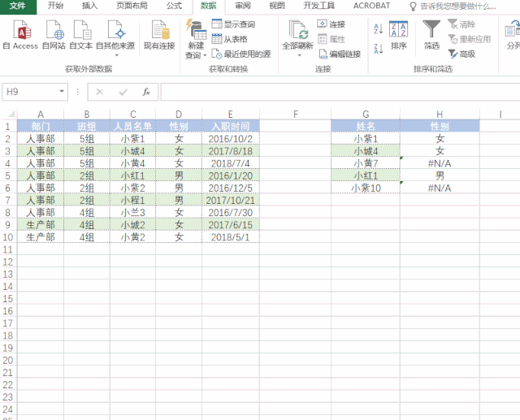520x420 pixels.
Task: Open the 文件 file tab
Action: point(18,6)
